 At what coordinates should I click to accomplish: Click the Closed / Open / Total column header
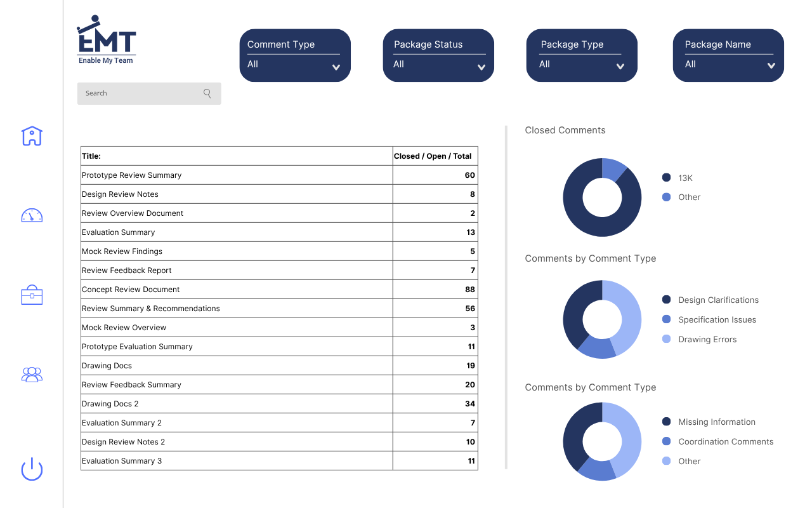point(433,156)
